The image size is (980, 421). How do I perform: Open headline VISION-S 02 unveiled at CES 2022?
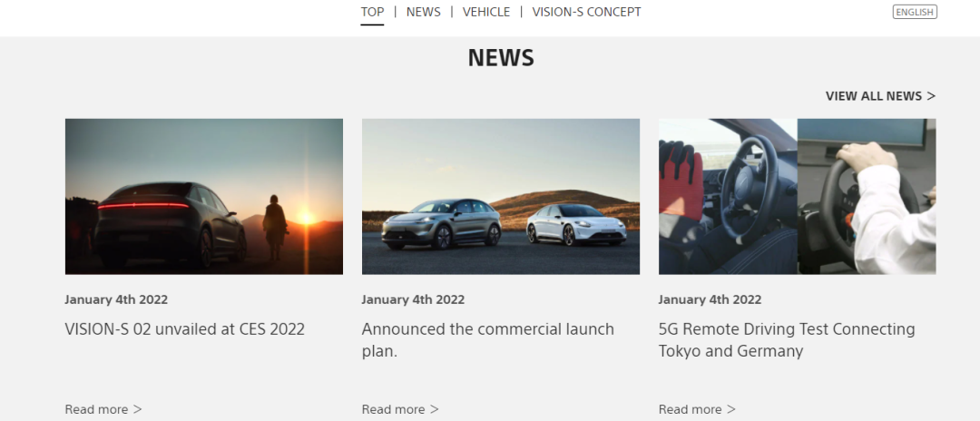[x=184, y=329]
